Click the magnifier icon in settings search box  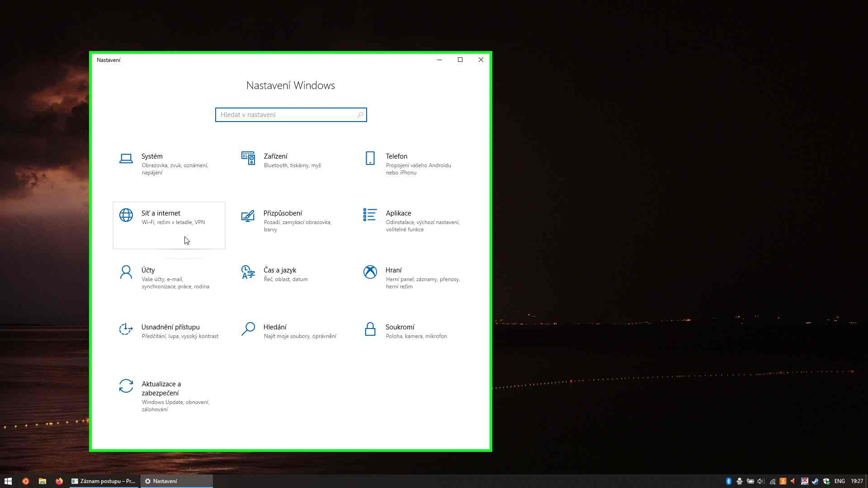pos(360,115)
